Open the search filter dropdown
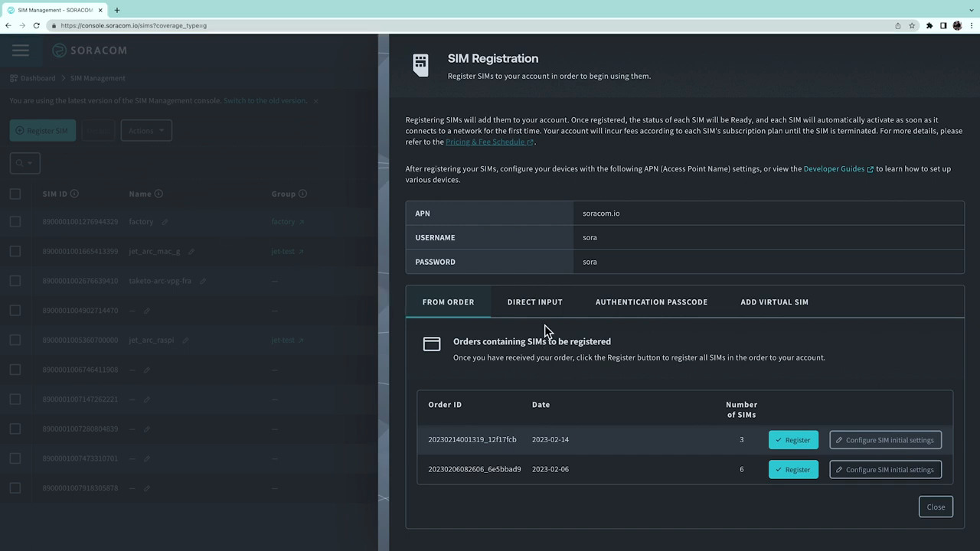The width and height of the screenshot is (980, 551). 24,163
